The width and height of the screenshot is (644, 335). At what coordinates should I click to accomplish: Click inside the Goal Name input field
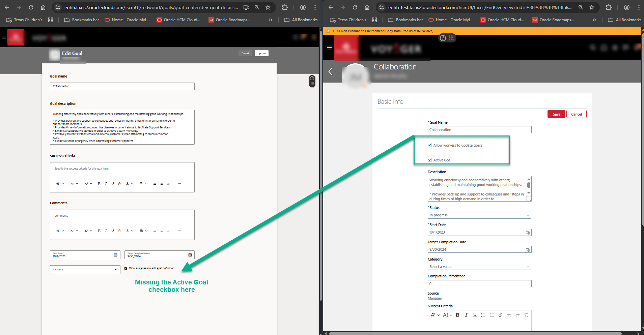tap(479, 129)
